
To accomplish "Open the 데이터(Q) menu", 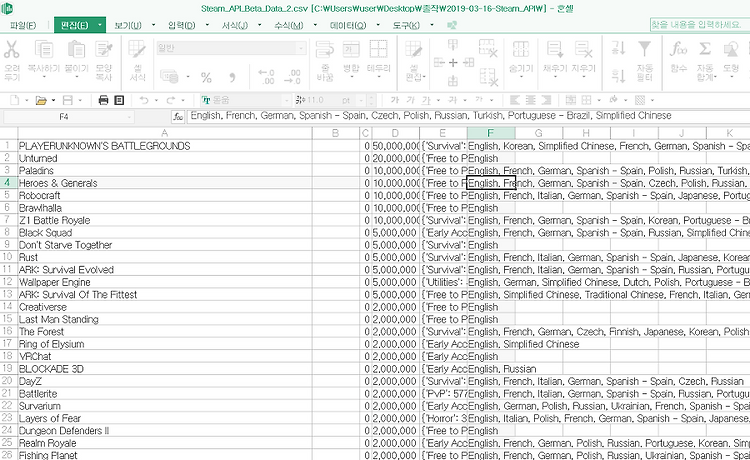I will (x=348, y=25).
